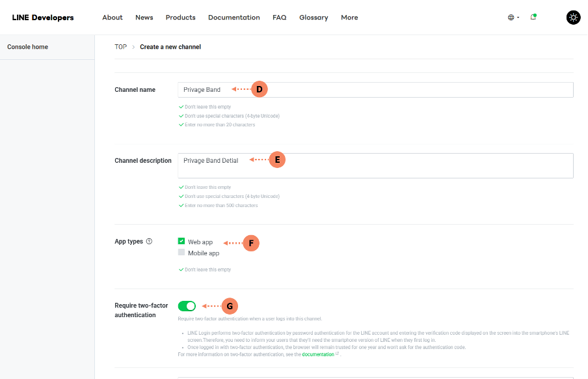Check the Mobile app checkbox
The image size is (588, 379).
(x=181, y=253)
